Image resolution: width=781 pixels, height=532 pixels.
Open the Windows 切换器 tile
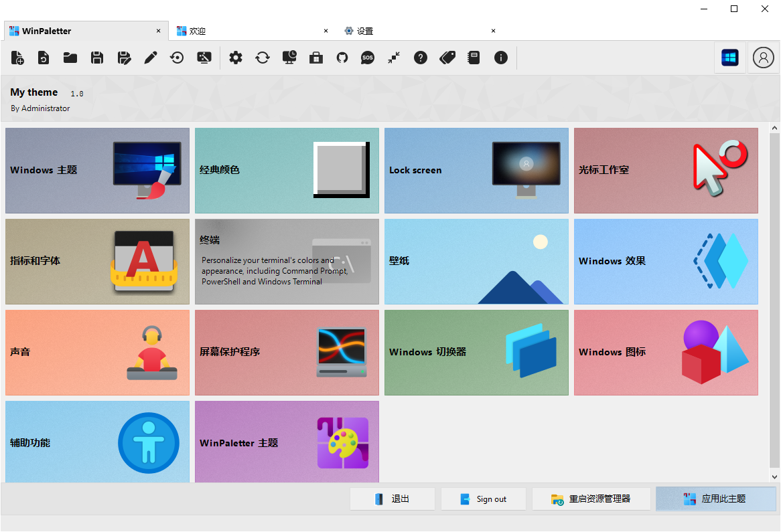click(x=477, y=353)
